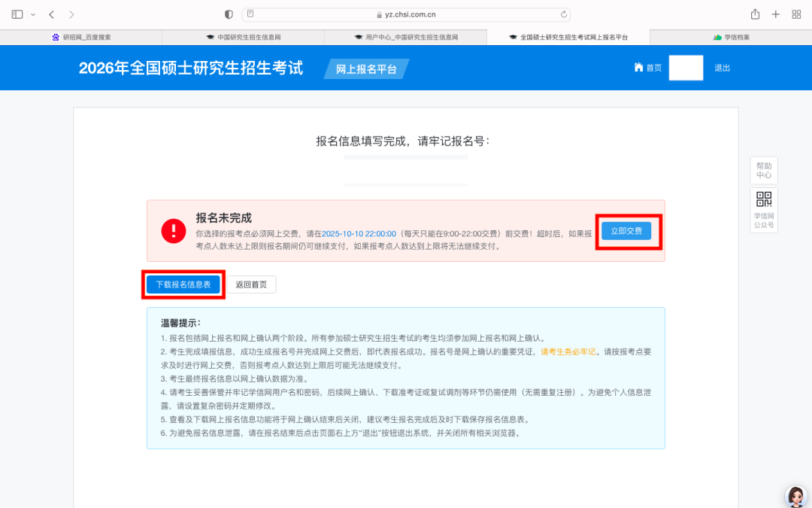Click the browser forward arrow

click(x=71, y=14)
